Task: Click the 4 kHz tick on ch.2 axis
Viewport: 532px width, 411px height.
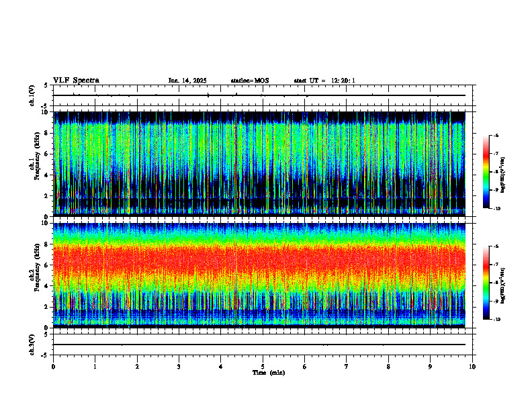Action: pyautogui.click(x=47, y=286)
